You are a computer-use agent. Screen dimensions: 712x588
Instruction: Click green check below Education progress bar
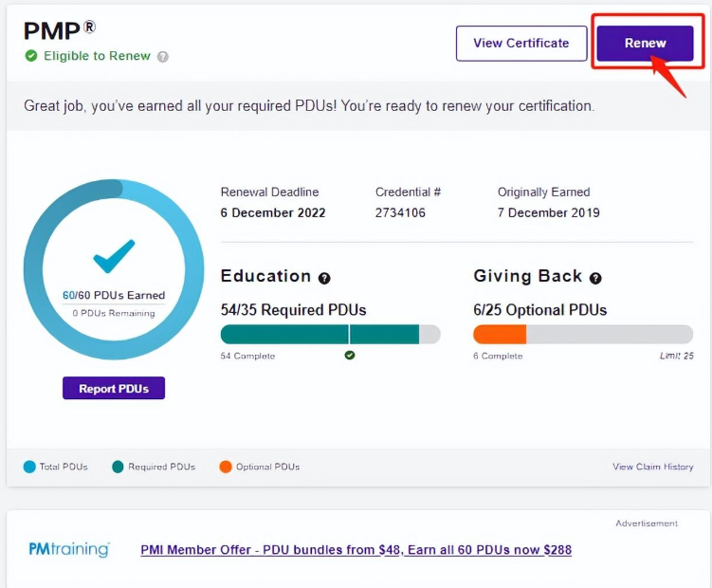click(x=350, y=356)
